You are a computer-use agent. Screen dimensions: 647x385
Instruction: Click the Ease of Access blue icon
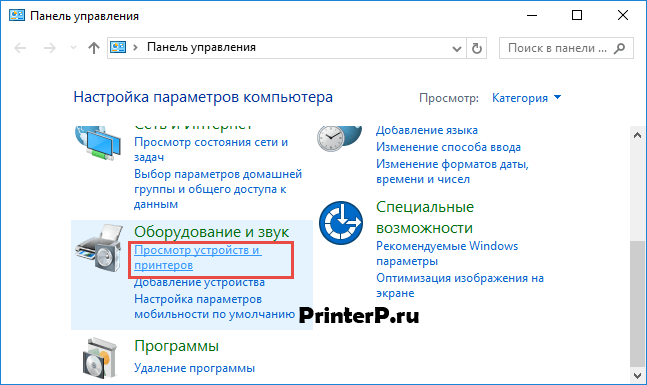341,223
